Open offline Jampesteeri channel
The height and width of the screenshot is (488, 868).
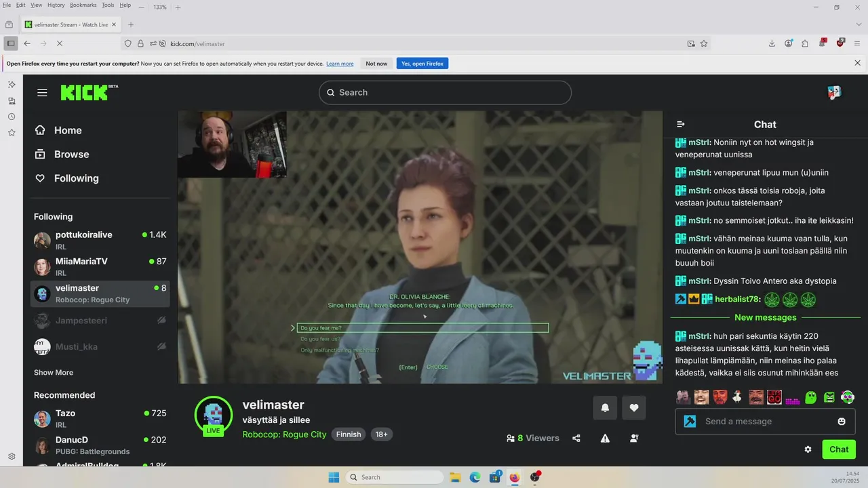click(100, 320)
